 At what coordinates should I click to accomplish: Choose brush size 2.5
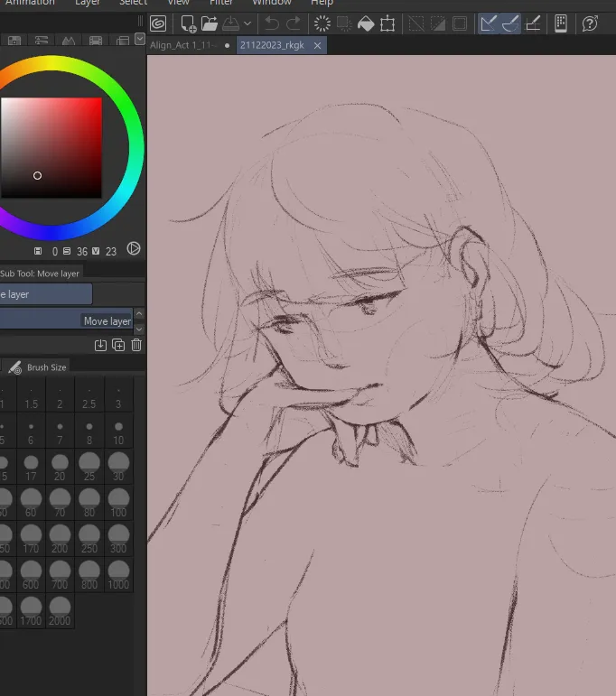pyautogui.click(x=89, y=395)
